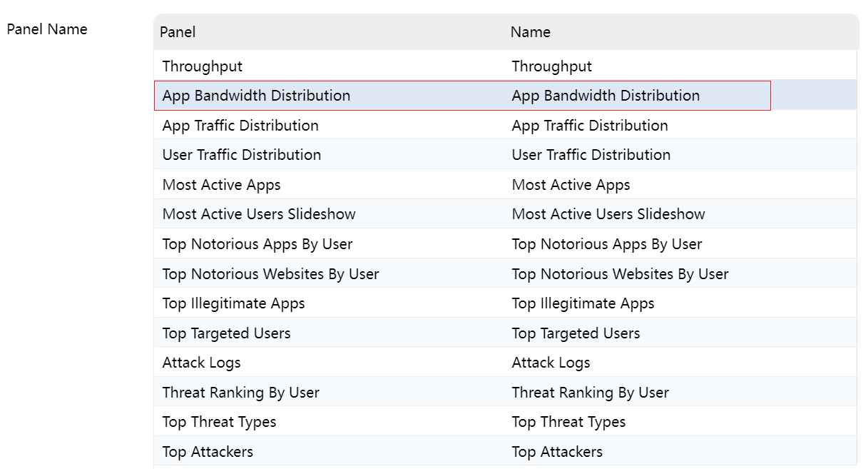Click Top Notorious Websites By User name cell

620,274
